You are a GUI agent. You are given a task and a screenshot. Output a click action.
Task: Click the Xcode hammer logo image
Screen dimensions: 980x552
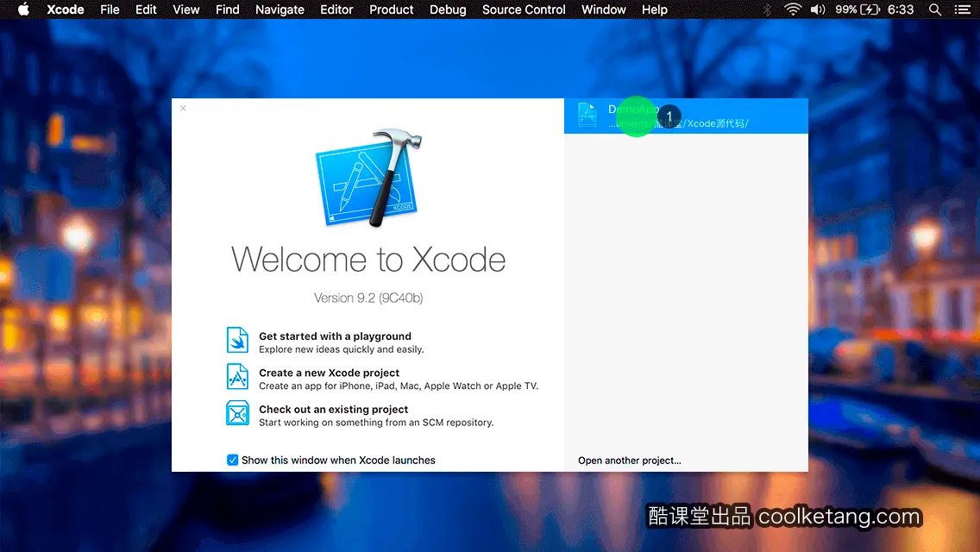(368, 179)
